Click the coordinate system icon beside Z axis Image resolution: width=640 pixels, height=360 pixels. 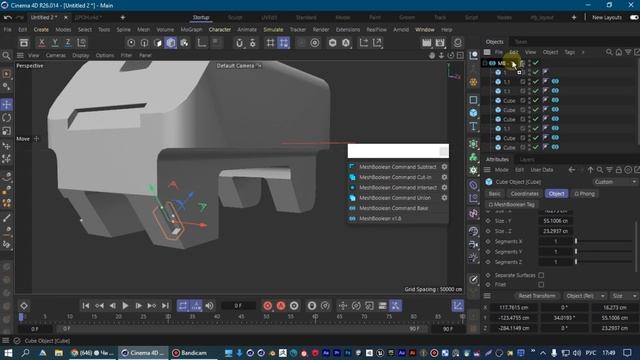[82, 42]
